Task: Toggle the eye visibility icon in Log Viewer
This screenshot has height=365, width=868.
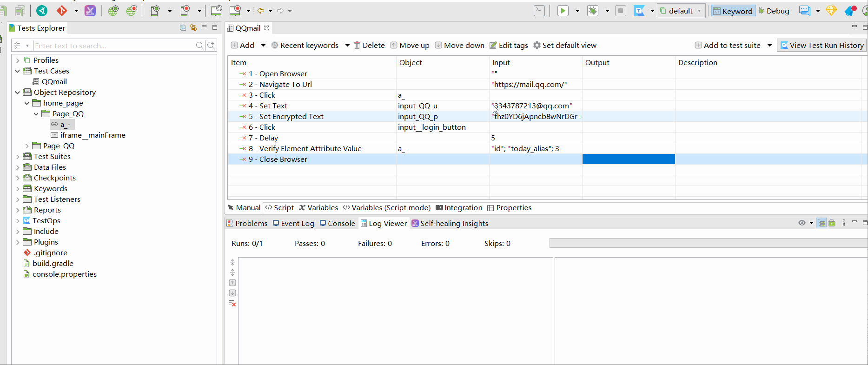Action: point(802,223)
